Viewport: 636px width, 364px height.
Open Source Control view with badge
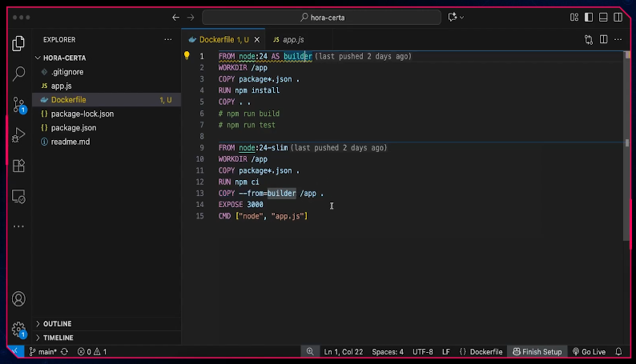18,105
